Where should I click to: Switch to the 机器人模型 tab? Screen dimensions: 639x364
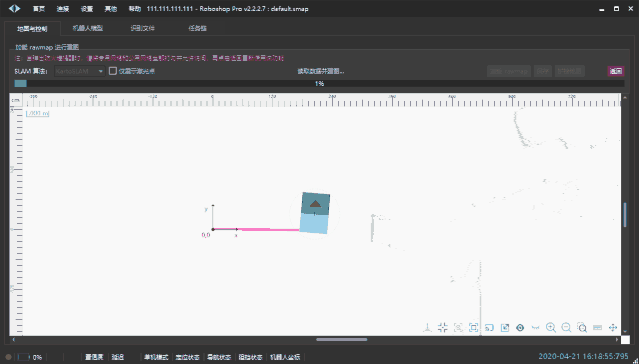88,28
